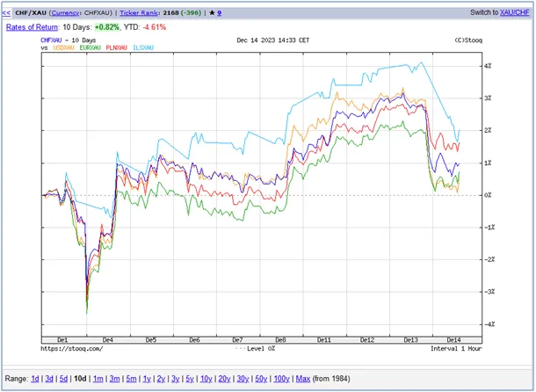Open the Ticker Rank link
Screen dimensions: 536x392
coord(139,13)
